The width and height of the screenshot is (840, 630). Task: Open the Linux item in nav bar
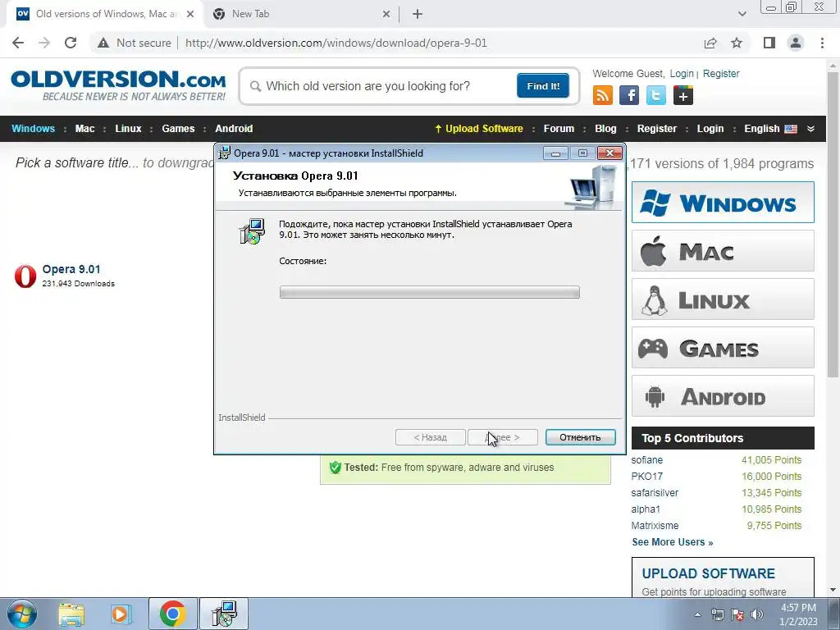(x=128, y=129)
